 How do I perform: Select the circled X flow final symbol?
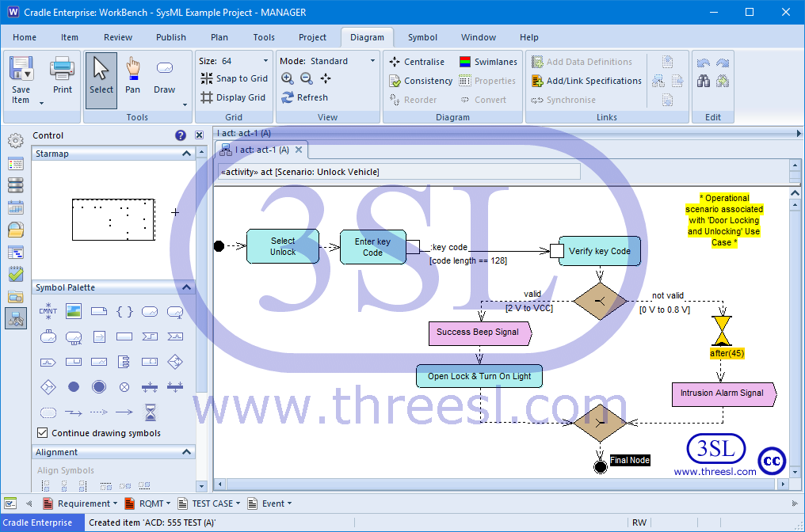(124, 387)
